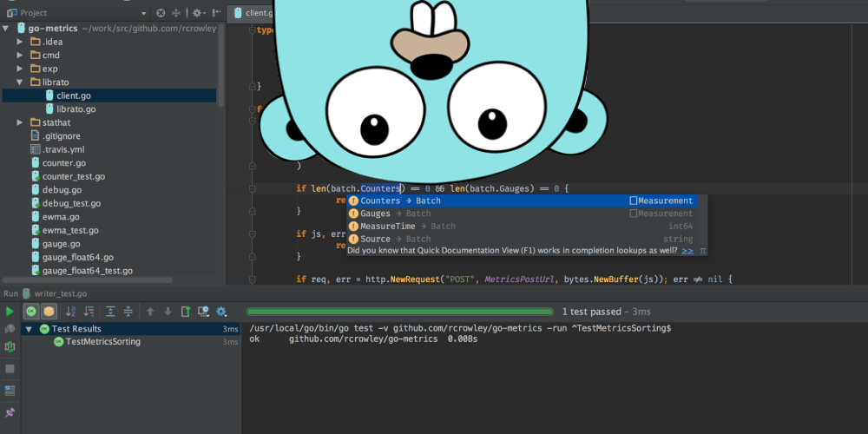
Task: Fold the if req, err http.NewRequest block
Action: tap(253, 279)
